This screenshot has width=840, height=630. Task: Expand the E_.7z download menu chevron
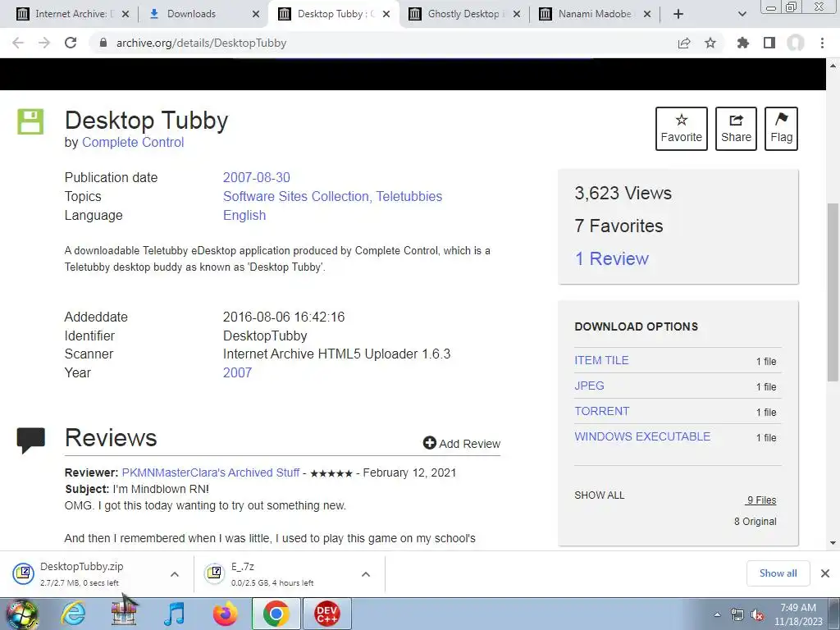(366, 574)
